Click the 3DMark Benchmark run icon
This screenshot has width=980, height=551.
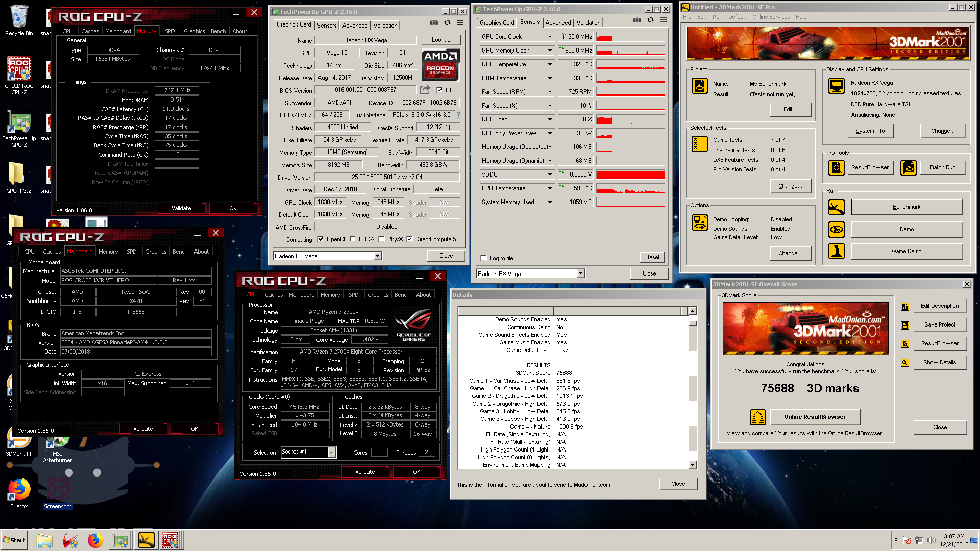click(836, 207)
